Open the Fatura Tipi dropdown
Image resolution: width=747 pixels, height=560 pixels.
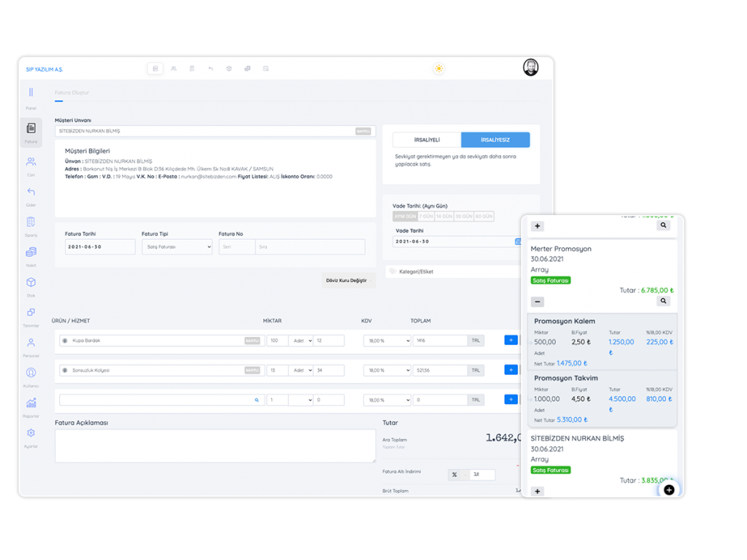pos(177,247)
